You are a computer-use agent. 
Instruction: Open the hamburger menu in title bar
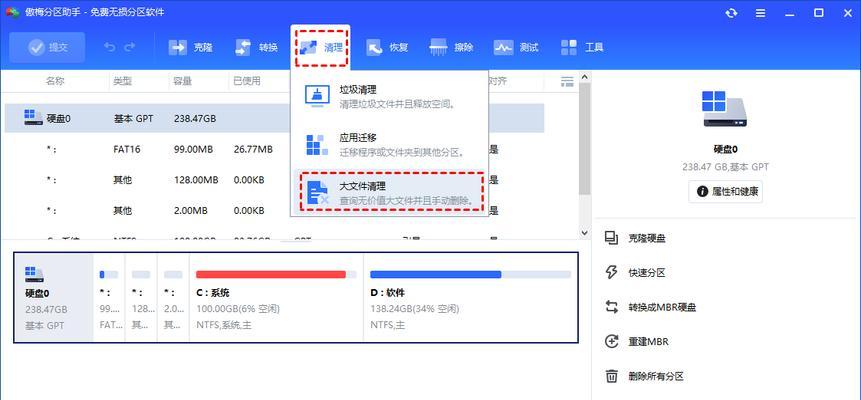click(760, 13)
